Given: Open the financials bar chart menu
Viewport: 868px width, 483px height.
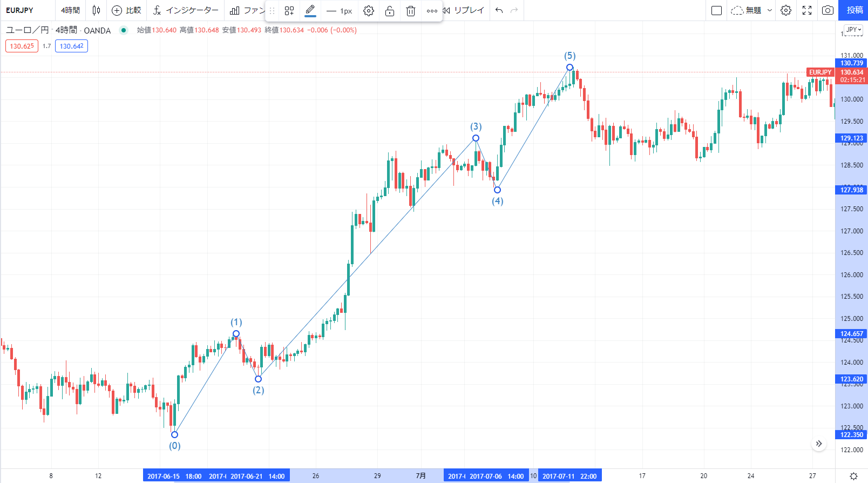Looking at the screenshot, I should click(247, 10).
